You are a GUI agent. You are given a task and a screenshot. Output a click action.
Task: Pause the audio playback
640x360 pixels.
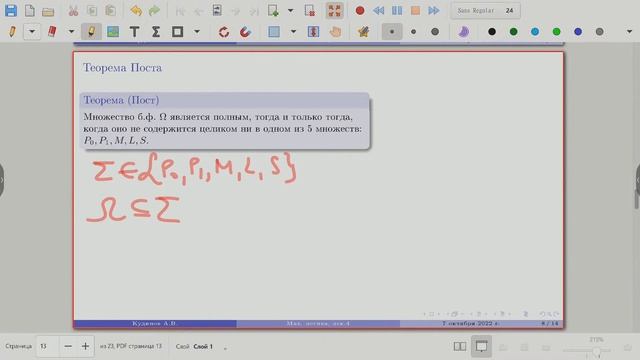click(397, 11)
